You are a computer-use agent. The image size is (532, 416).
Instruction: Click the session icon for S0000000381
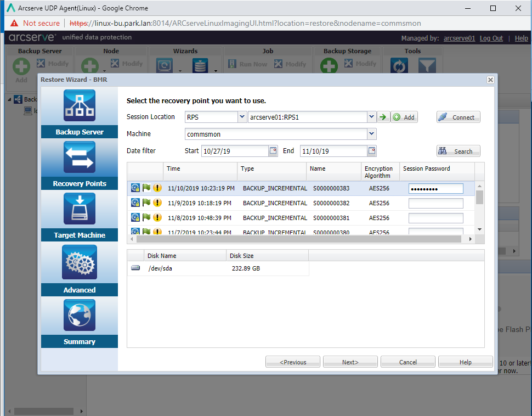135,217
